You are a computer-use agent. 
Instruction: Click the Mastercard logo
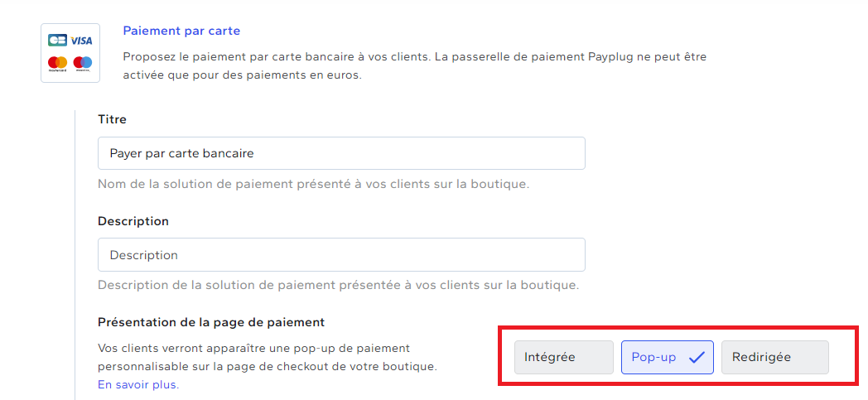pyautogui.click(x=57, y=64)
